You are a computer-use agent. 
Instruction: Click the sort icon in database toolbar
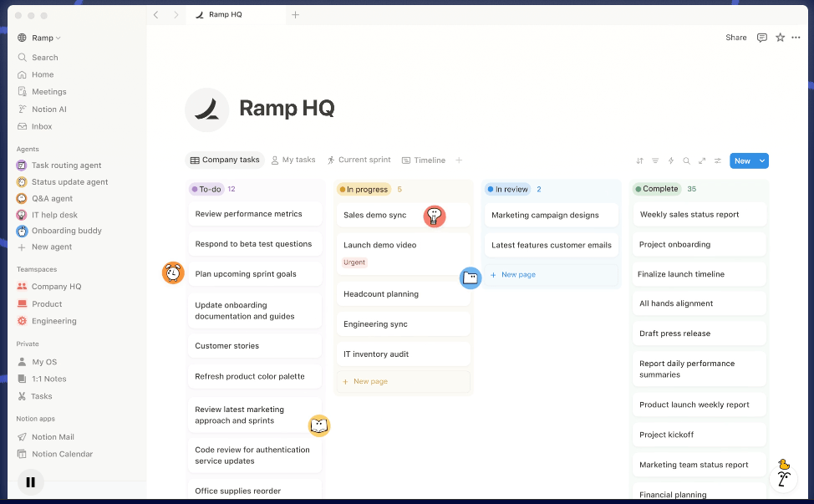point(639,160)
